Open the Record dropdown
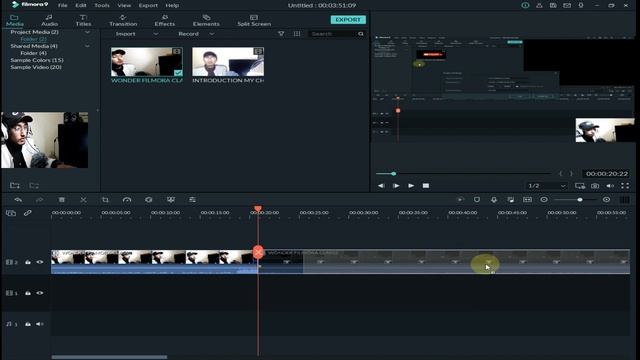Image resolution: width=640 pixels, height=360 pixels. click(x=196, y=34)
